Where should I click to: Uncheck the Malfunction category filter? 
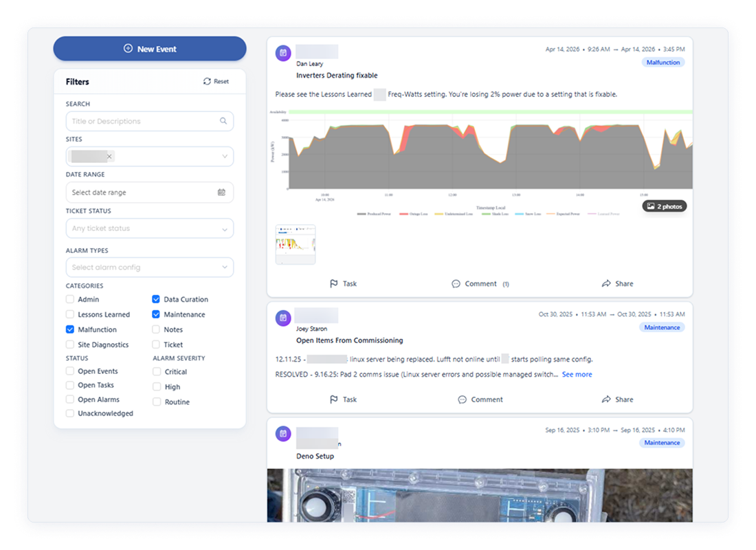pyautogui.click(x=69, y=329)
